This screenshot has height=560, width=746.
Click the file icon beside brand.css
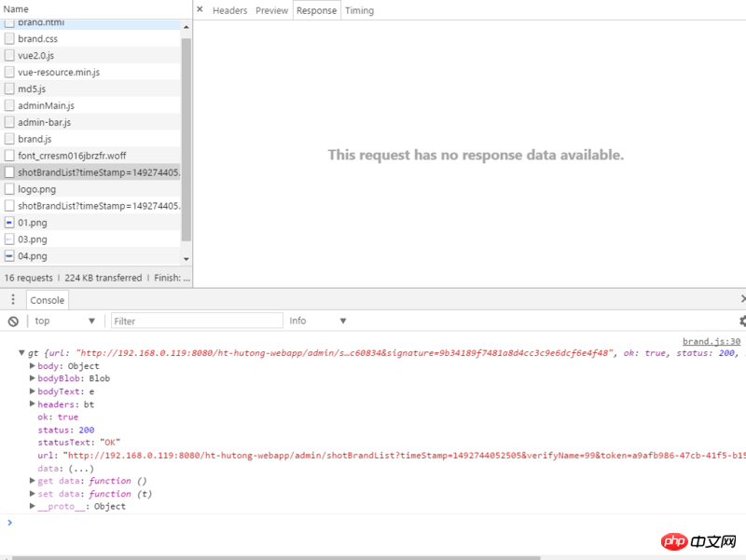9,38
